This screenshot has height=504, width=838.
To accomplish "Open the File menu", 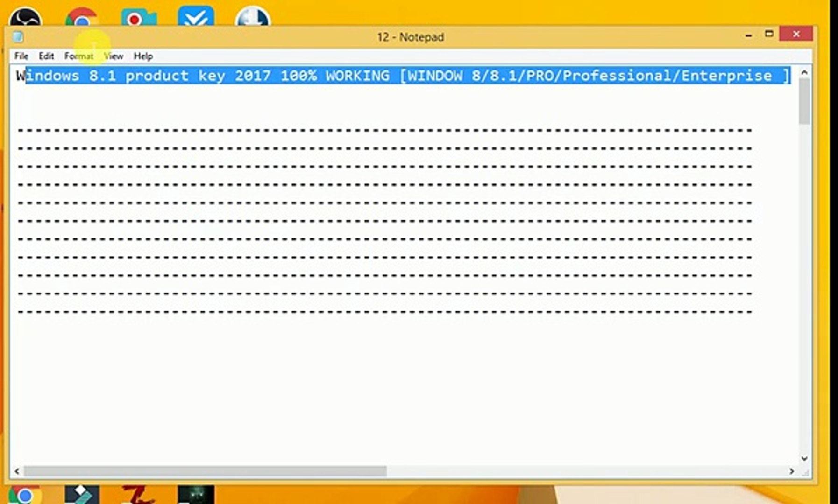I will click(x=21, y=56).
